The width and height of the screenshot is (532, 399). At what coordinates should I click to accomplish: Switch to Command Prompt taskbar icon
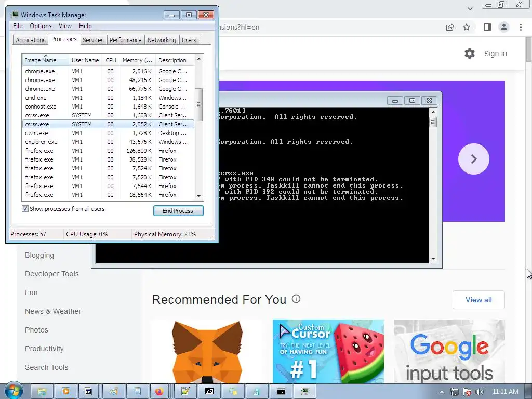point(281,392)
